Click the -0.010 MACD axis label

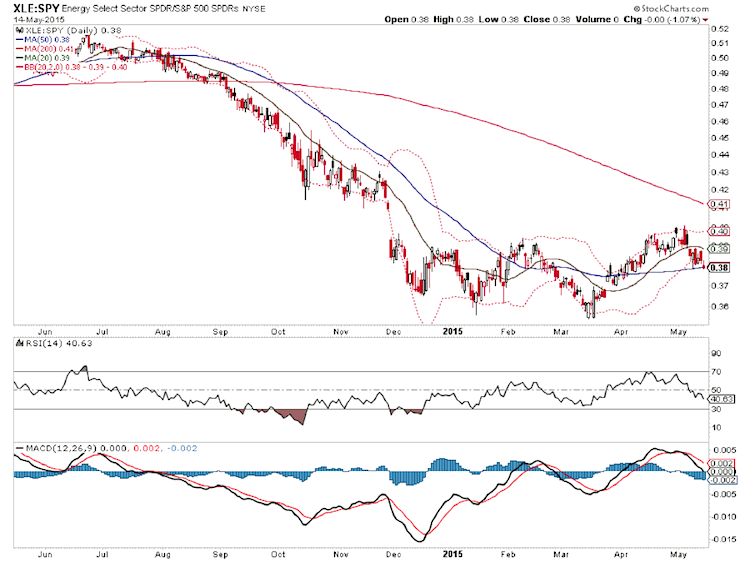coord(723,517)
